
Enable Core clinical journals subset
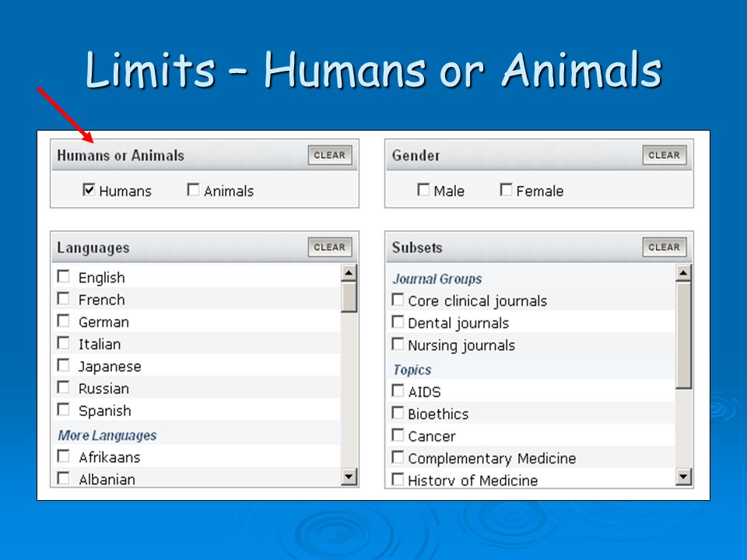point(398,300)
